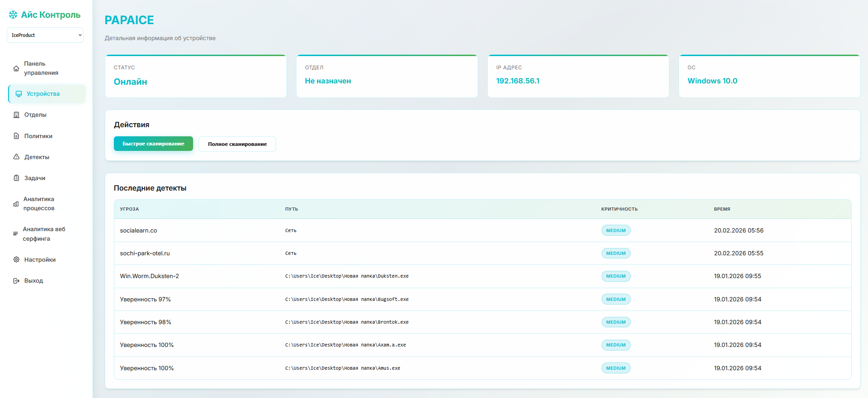Start Быстрое сканирование
The image size is (868, 398).
(153, 144)
